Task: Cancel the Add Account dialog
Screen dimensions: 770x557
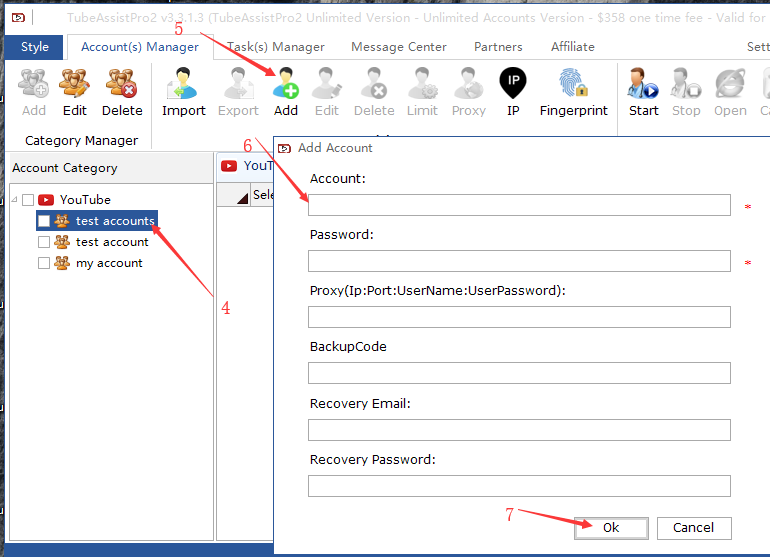Action: [x=693, y=527]
